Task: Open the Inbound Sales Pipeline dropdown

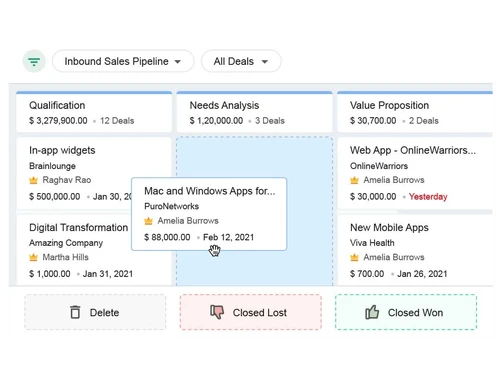Action: tap(123, 61)
